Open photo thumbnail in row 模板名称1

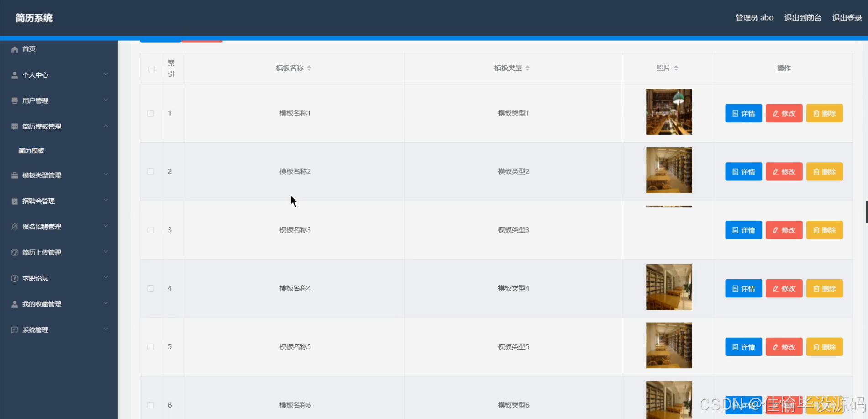click(669, 112)
